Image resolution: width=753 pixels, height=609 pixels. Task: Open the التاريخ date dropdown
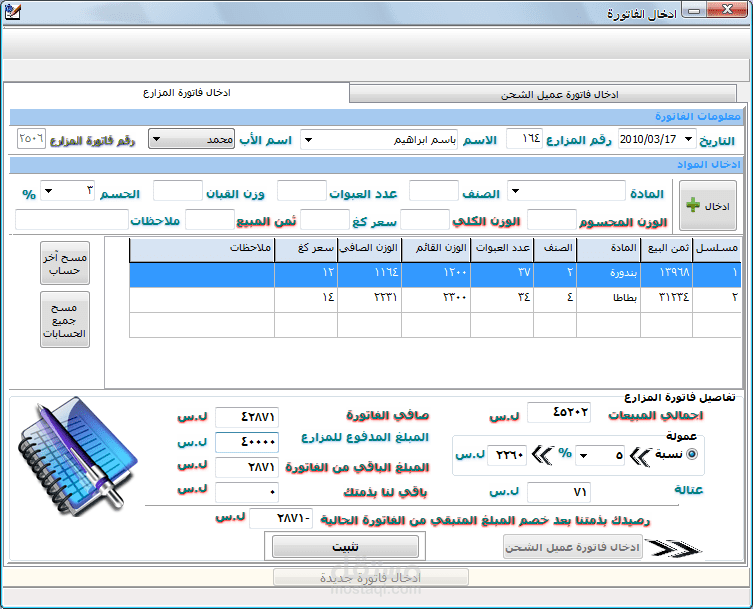click(689, 139)
